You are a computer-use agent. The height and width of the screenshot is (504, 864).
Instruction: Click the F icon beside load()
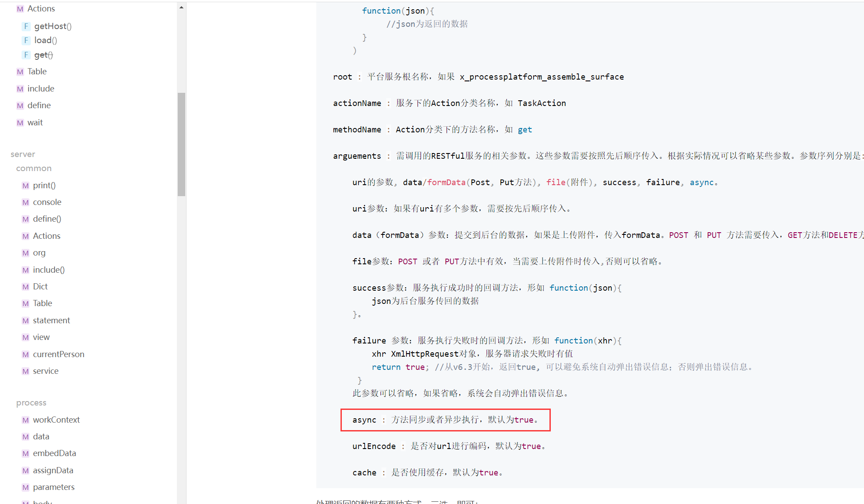point(26,40)
